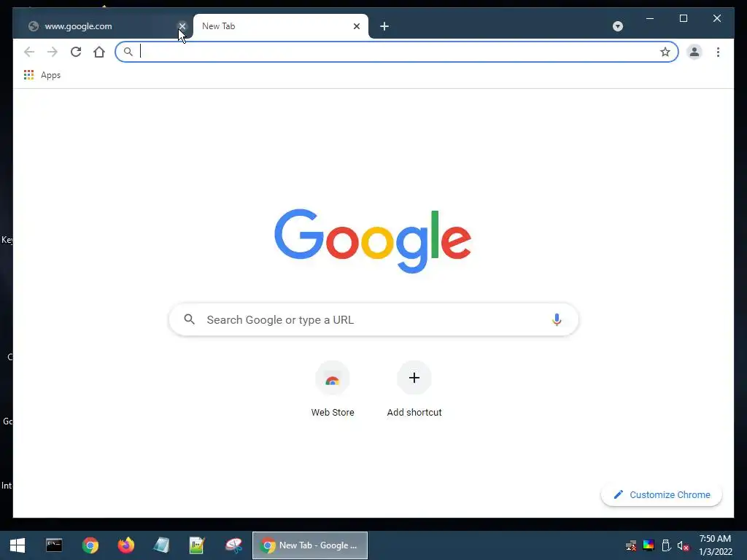Click the network status tray icon
Viewport: 747px width, 560px height.
[631, 545]
